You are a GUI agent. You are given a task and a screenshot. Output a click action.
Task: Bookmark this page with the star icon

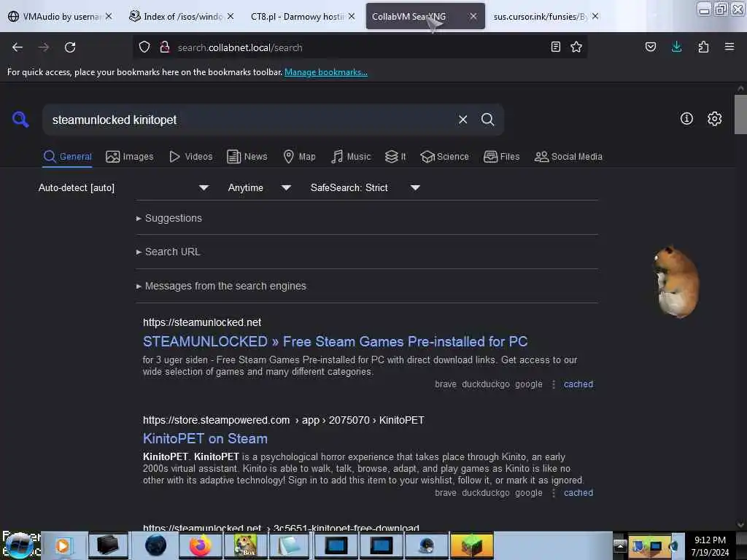[x=576, y=47]
